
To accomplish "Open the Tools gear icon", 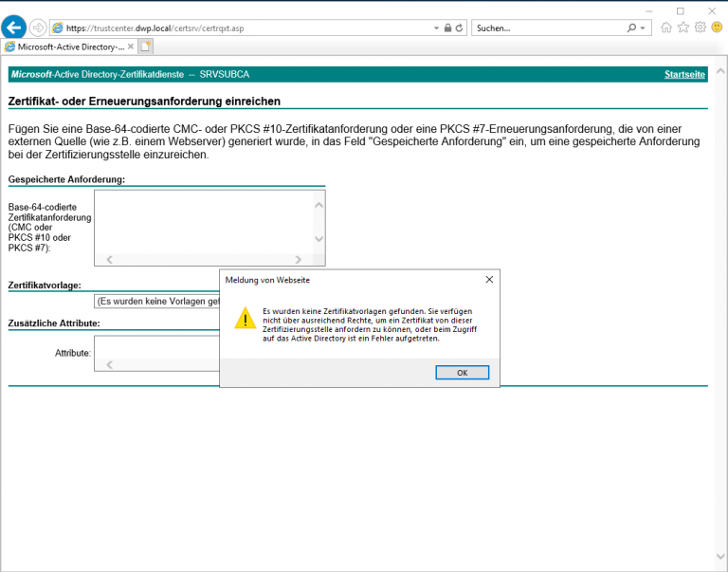I will click(x=701, y=28).
